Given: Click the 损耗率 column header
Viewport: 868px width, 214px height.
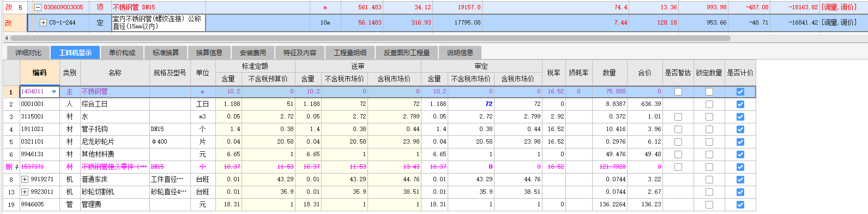Looking at the screenshot, I should [x=578, y=73].
